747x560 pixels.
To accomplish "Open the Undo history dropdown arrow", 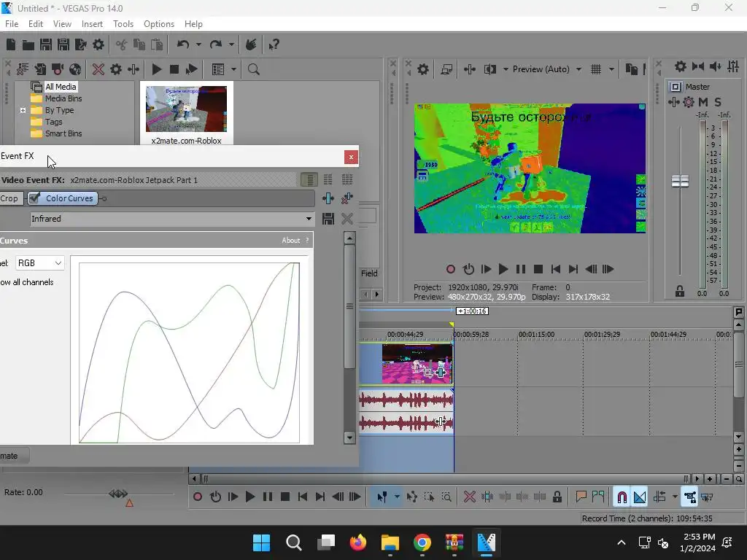I will coord(198,44).
